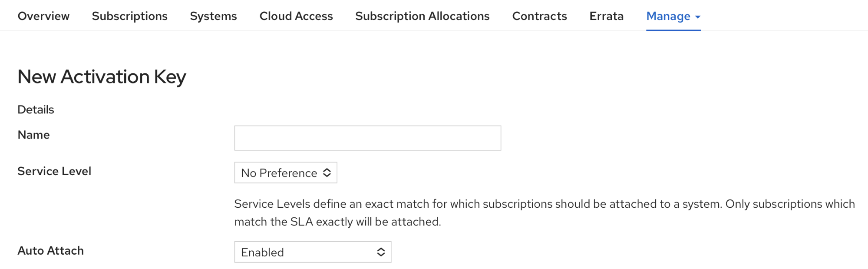Click the Auto Attach field label
The image size is (868, 269).
click(50, 251)
